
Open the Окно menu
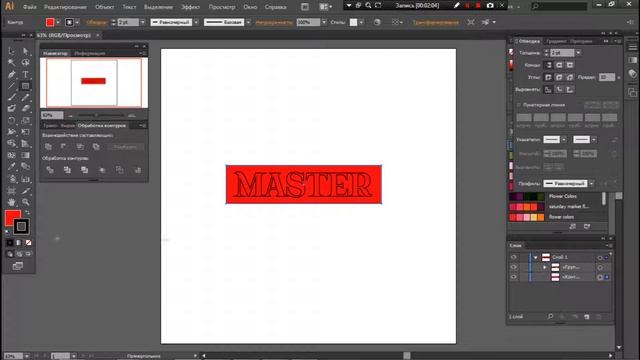250,7
